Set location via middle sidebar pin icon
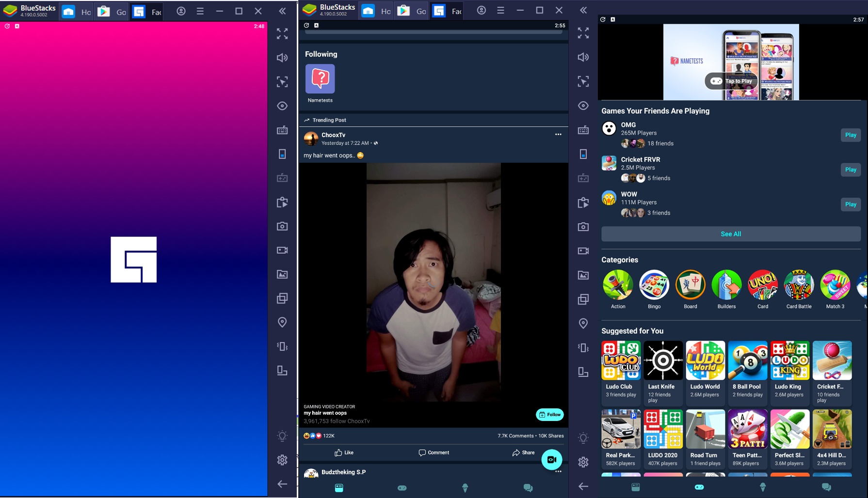This screenshot has height=498, width=868. coord(583,324)
